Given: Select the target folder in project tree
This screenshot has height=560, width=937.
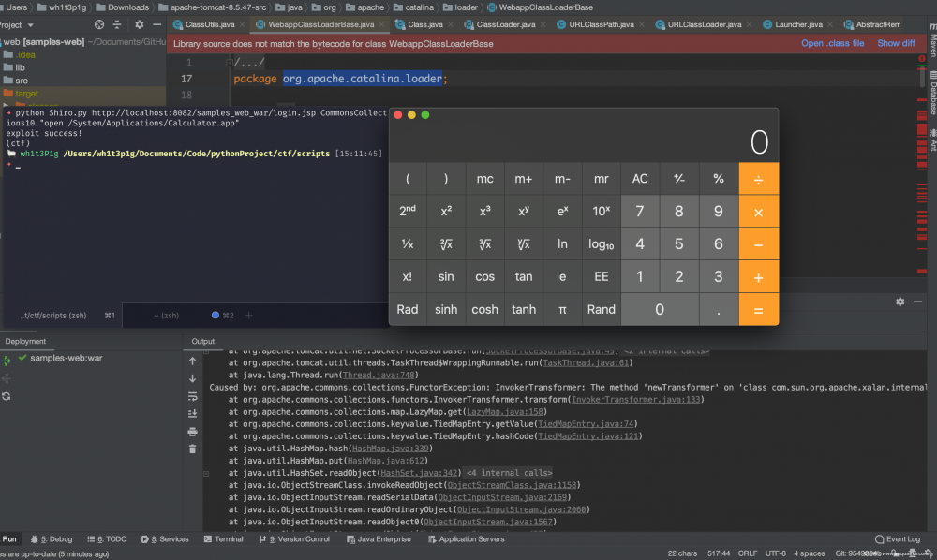Looking at the screenshot, I should (26, 94).
